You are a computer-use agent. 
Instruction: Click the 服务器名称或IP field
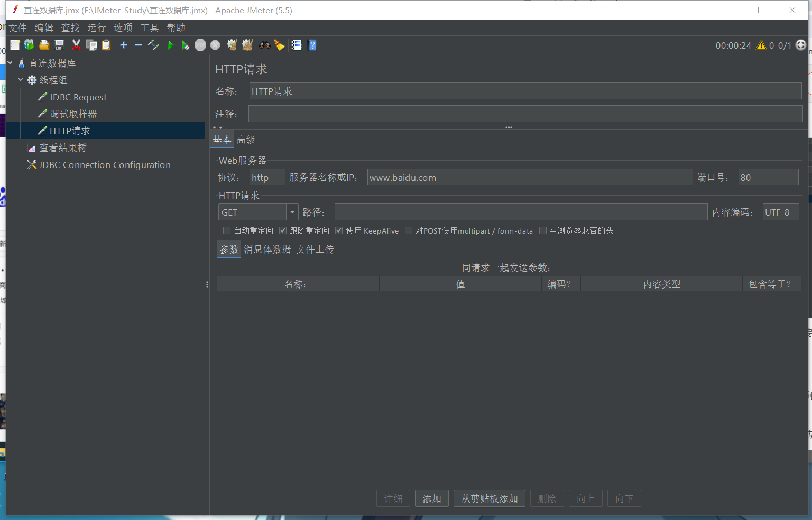(530, 177)
